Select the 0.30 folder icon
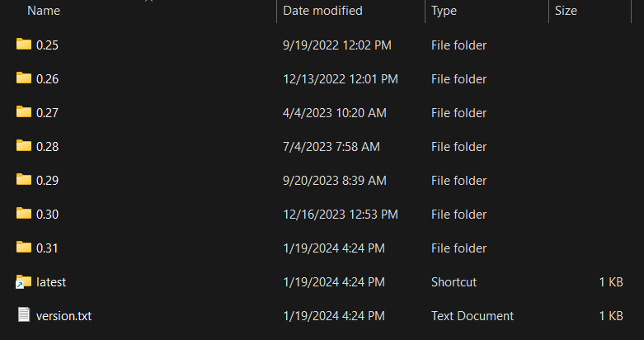This screenshot has height=340, width=644. click(24, 214)
